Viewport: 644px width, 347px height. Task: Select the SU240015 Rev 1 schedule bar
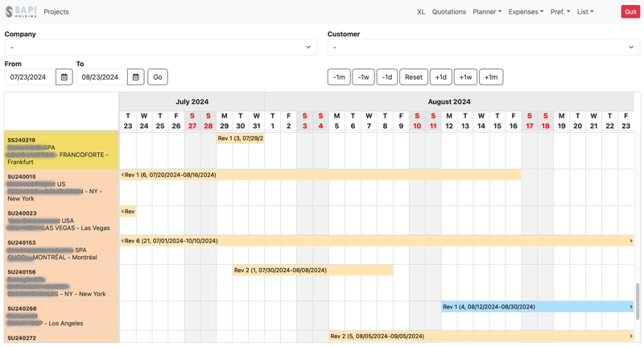[x=320, y=175]
